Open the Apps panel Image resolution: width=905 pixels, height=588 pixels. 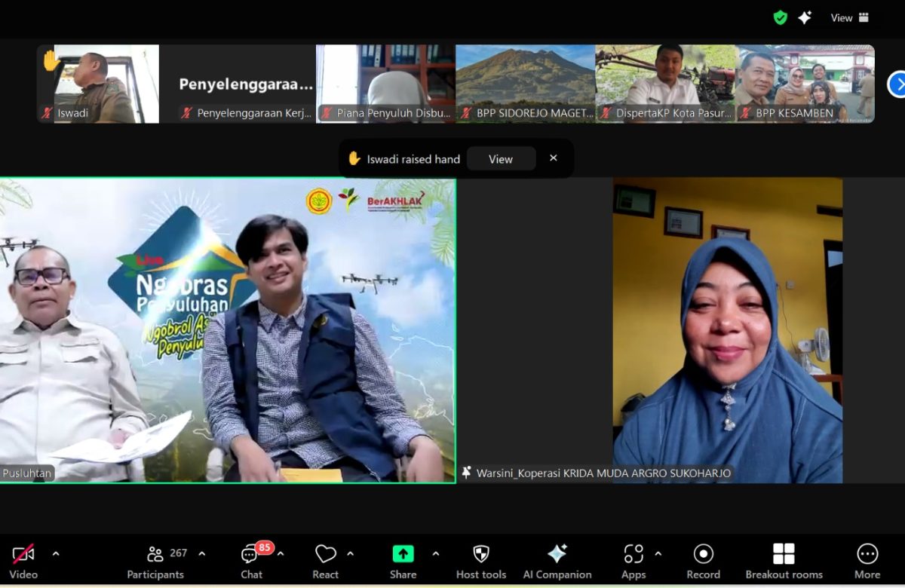click(x=633, y=562)
